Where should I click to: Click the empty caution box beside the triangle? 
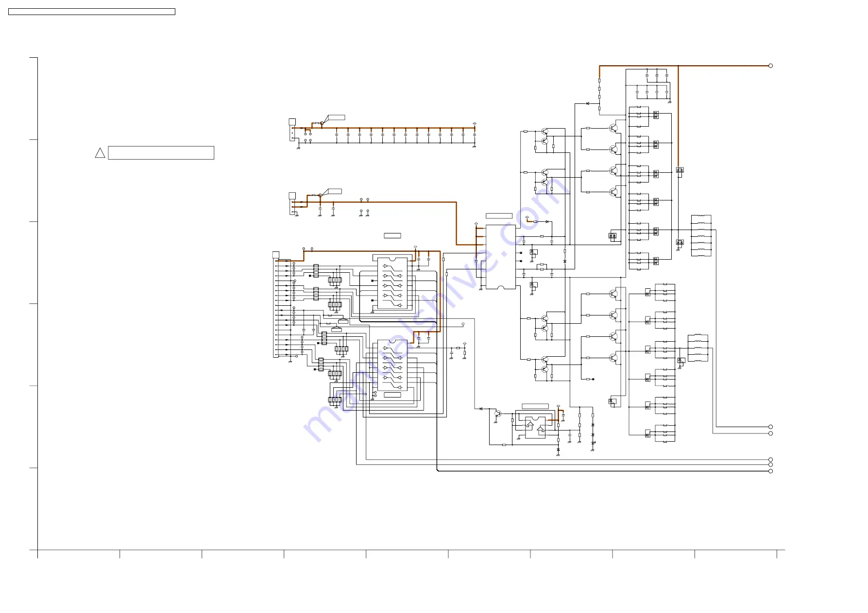[161, 153]
